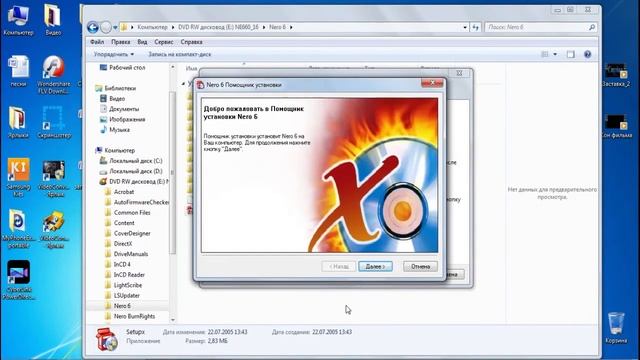Select Компьютер in navigation pane
This screenshot has height=360, width=640.
[119, 151]
